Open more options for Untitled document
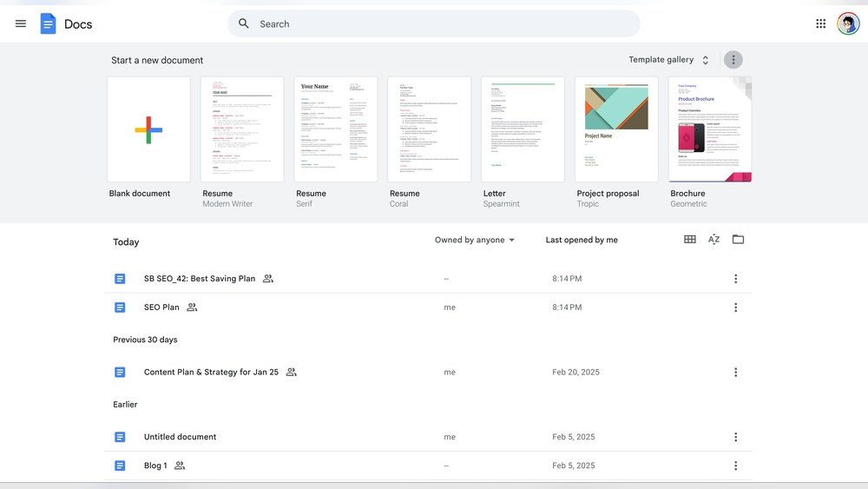The image size is (868, 489). click(735, 437)
